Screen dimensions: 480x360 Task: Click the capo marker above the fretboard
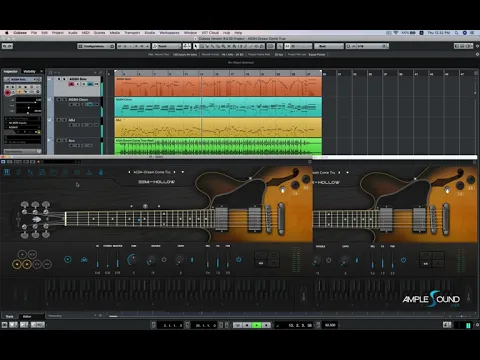pos(145,206)
